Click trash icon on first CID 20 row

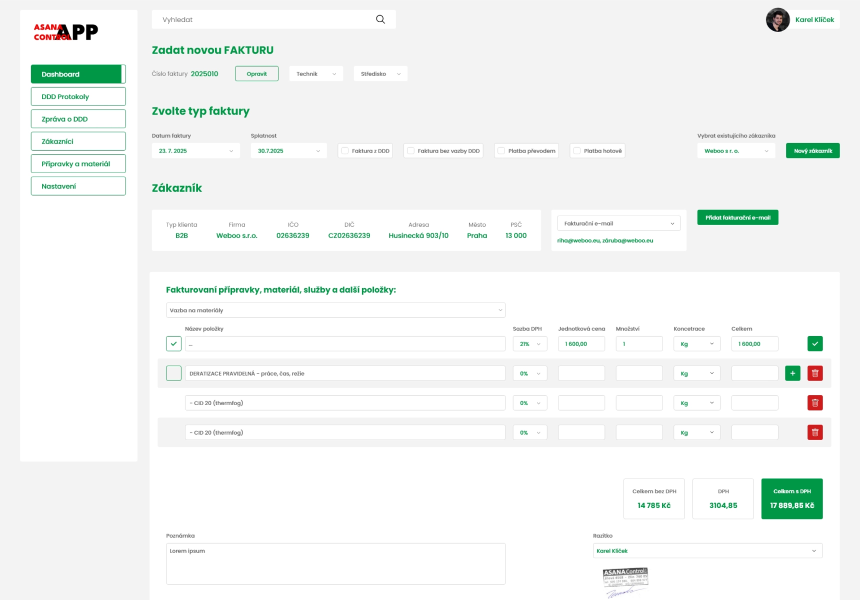pos(815,403)
